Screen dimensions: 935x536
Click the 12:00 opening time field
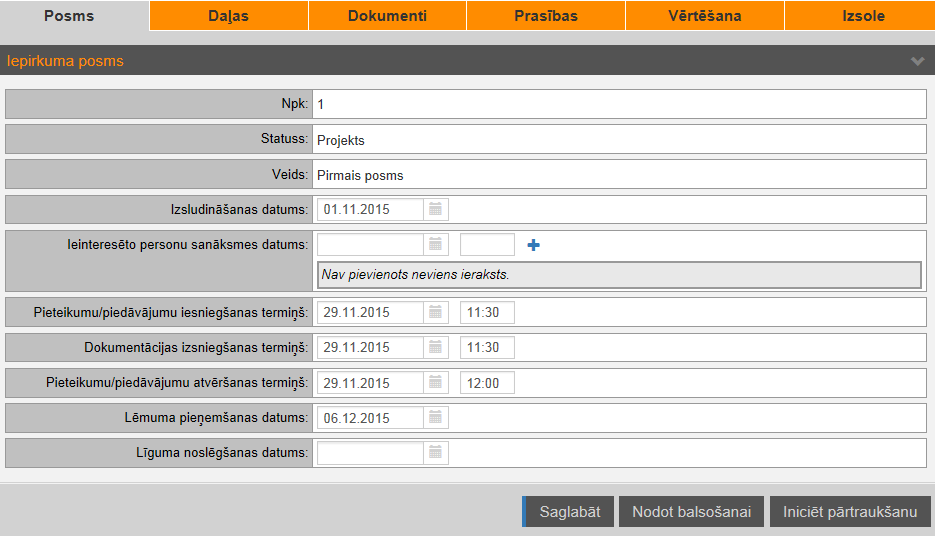click(487, 382)
